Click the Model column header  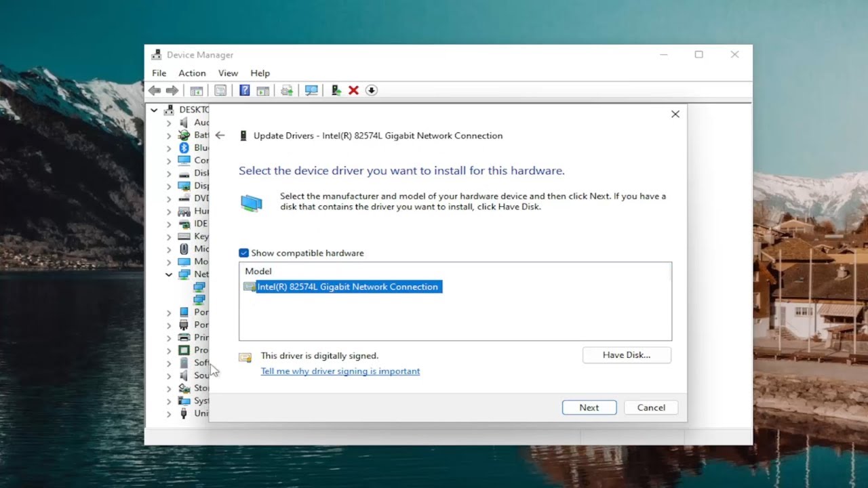(258, 271)
